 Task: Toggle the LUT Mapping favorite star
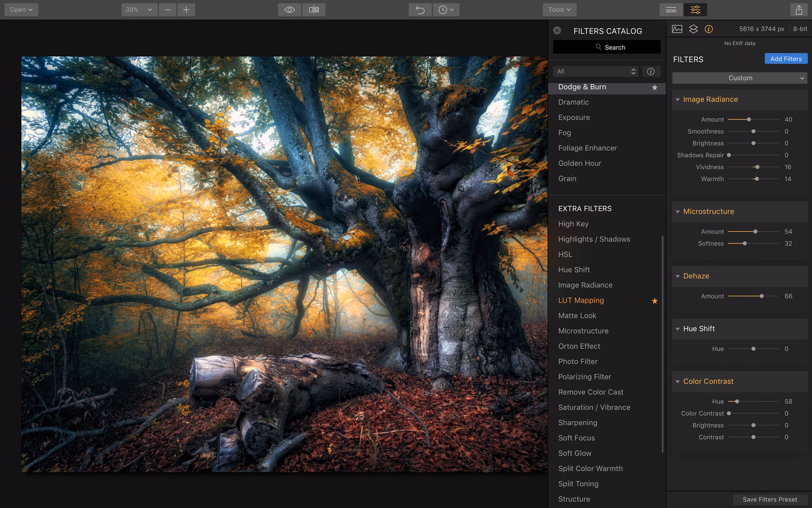pyautogui.click(x=655, y=301)
